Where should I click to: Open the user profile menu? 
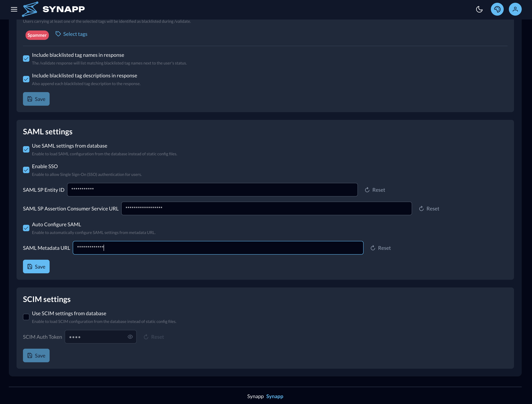[515, 9]
